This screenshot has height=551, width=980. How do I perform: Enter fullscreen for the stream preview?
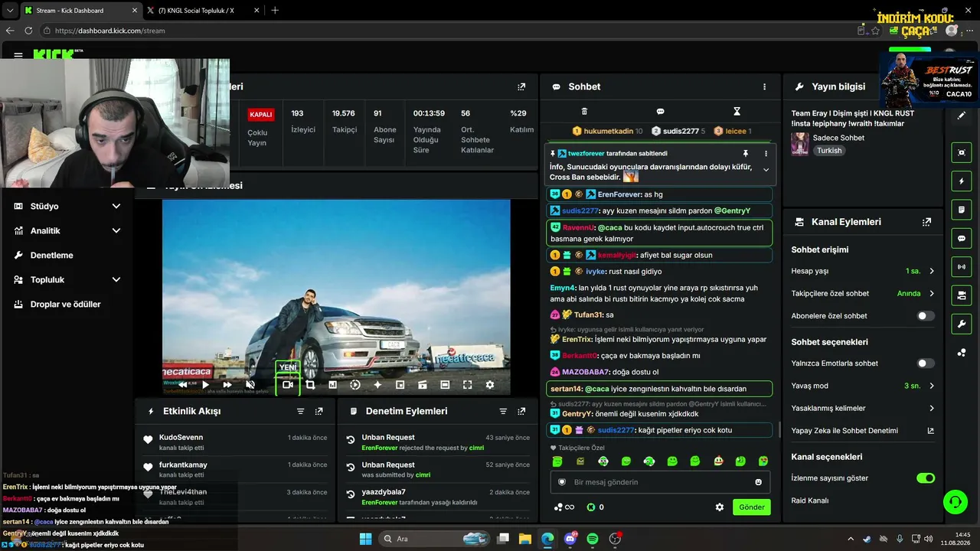[467, 385]
